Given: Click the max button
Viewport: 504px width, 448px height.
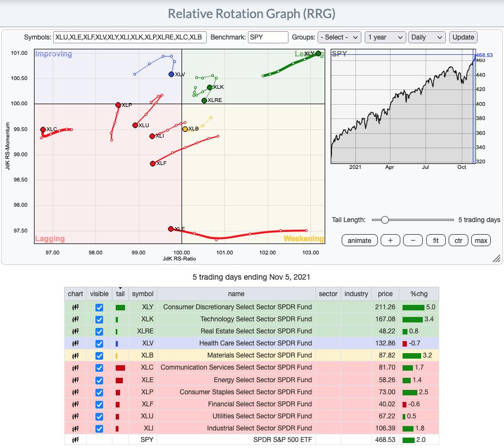Looking at the screenshot, I should [481, 240].
